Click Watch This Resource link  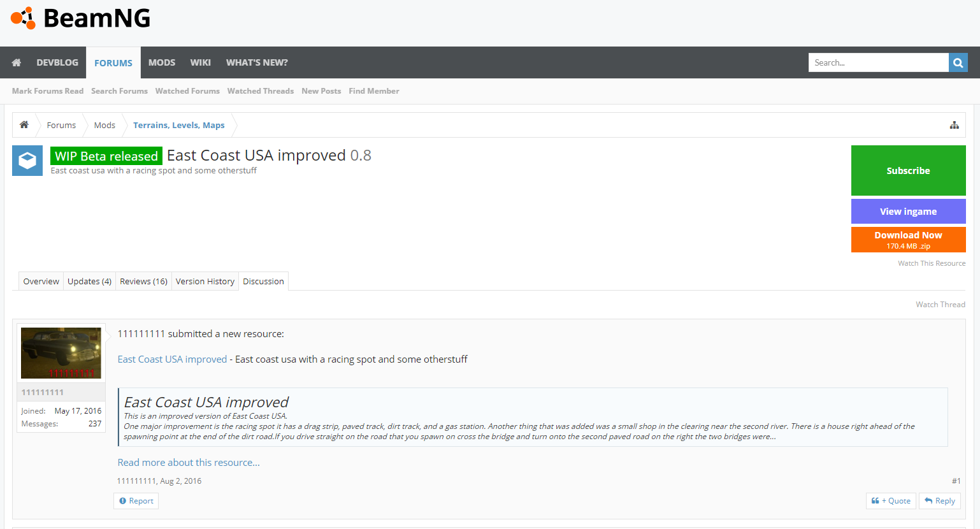(x=932, y=263)
